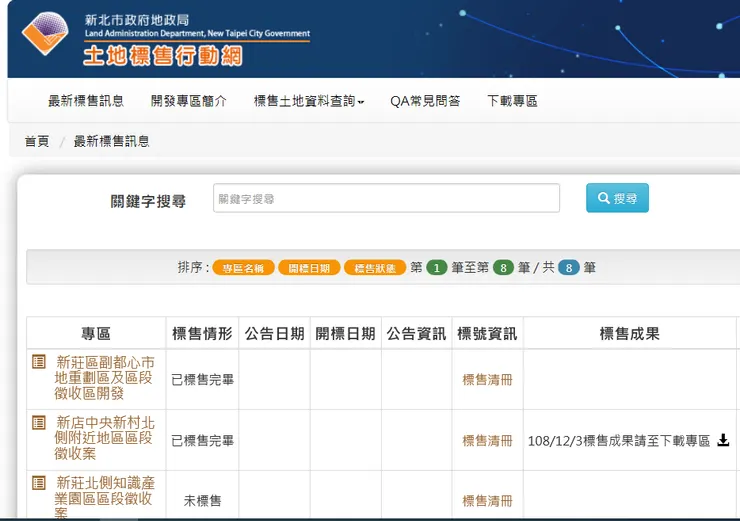Open 新莊北側知識產業園區區段徵收案 link
The image size is (740, 521).
point(104,496)
